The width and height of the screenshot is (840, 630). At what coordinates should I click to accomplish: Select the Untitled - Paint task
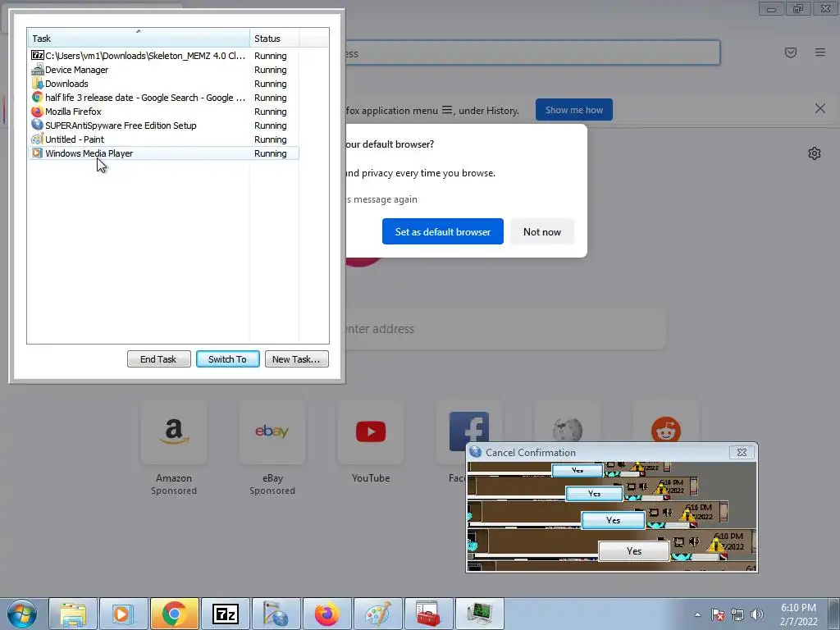coord(163,139)
